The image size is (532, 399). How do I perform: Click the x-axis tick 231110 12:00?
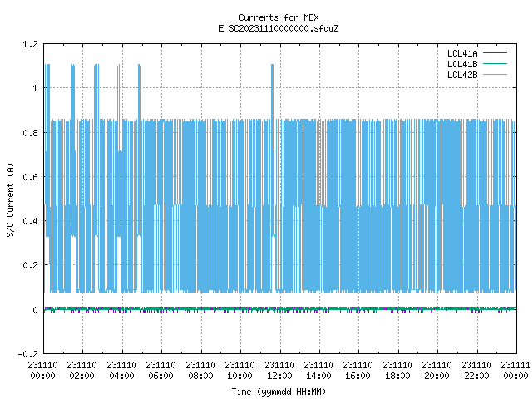(279, 371)
